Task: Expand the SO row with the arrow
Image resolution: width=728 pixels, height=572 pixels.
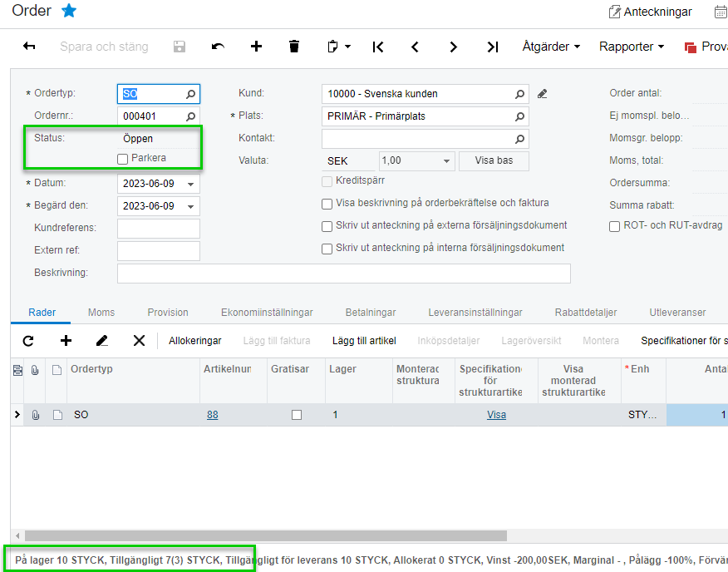Action: 17,415
